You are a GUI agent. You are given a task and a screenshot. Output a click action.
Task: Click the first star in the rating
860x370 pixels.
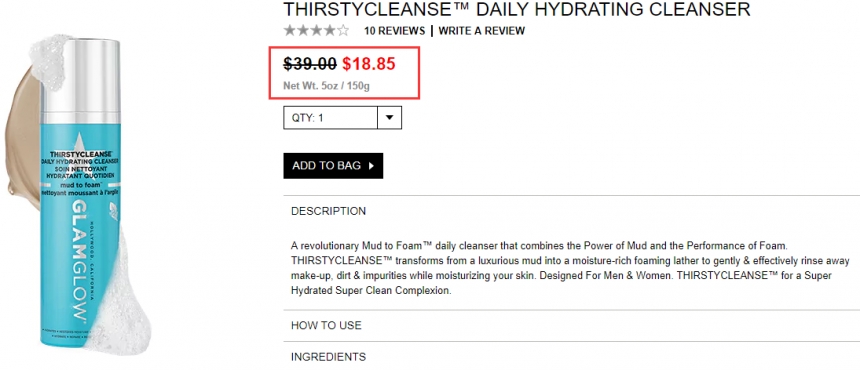tap(290, 31)
